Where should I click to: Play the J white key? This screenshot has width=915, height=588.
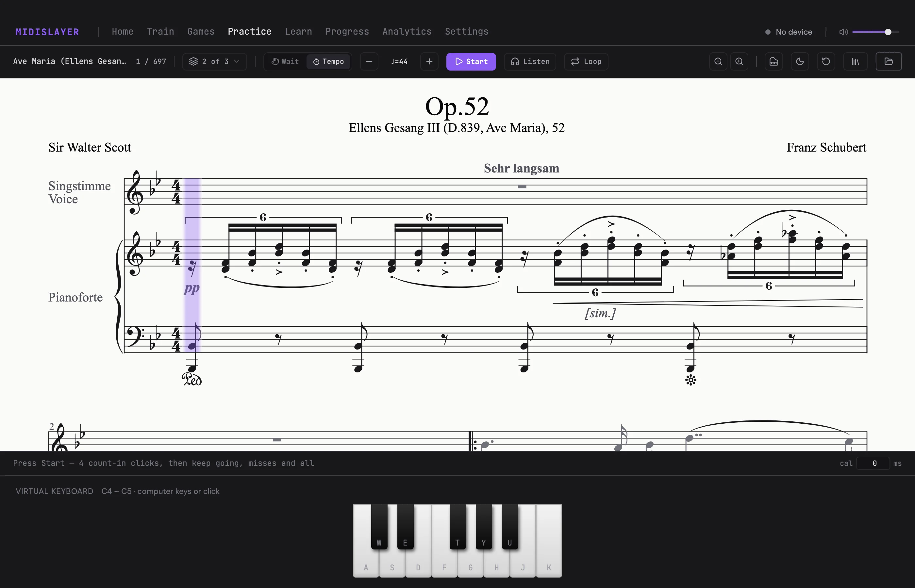coord(523,563)
